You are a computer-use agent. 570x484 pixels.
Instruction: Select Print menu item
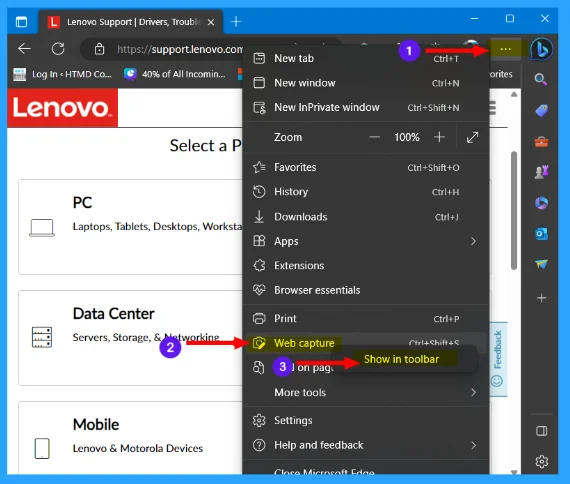[365, 319]
